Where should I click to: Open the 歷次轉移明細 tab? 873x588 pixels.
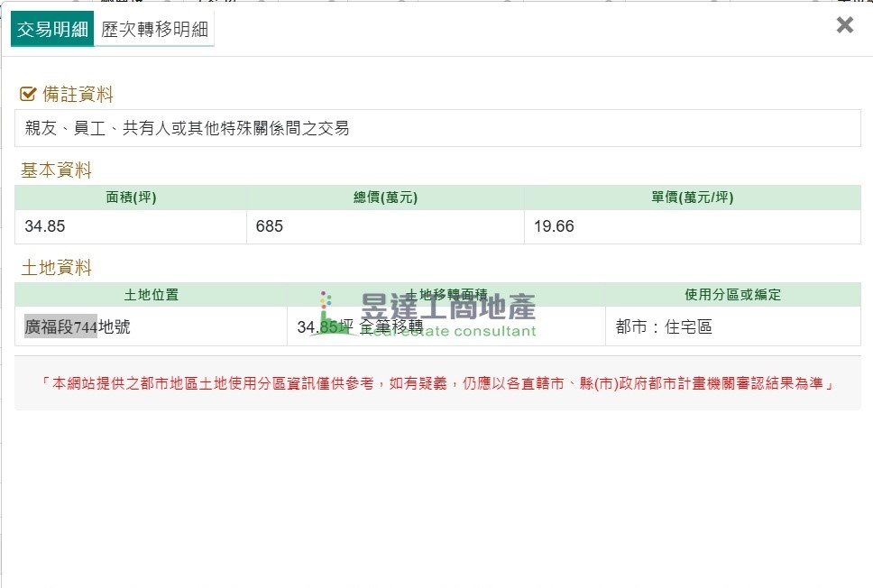coord(154,29)
